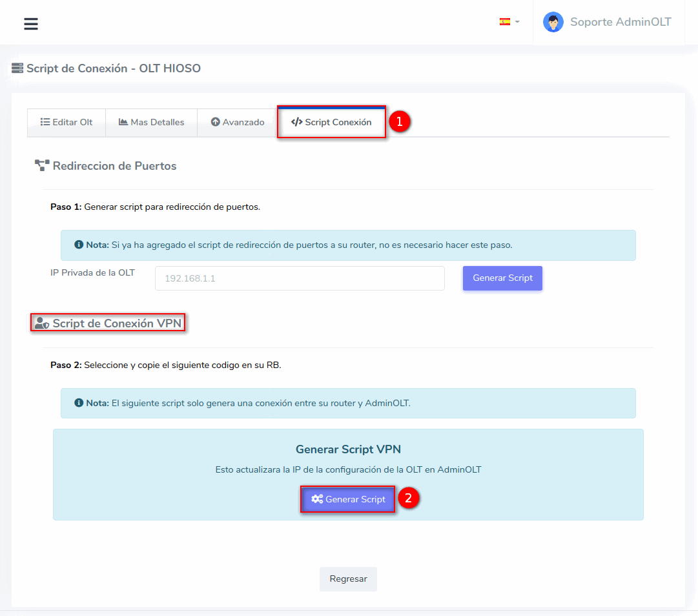Switch to the Editar Olt tab
The image size is (698, 616).
(67, 123)
